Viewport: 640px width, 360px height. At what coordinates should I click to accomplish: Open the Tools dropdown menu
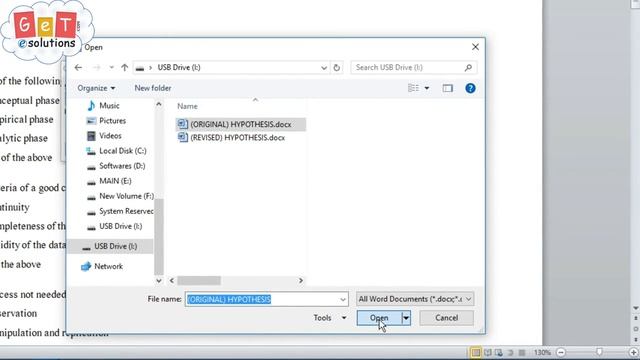[330, 318]
